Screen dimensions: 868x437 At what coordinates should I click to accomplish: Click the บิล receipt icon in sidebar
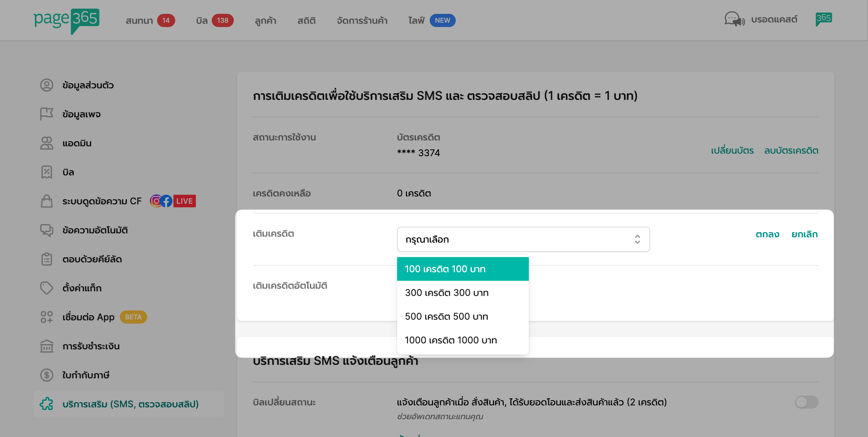(x=46, y=172)
